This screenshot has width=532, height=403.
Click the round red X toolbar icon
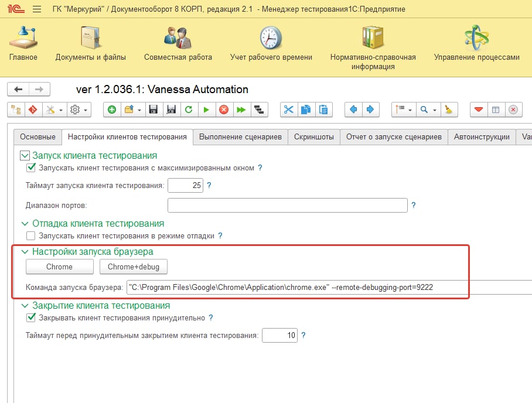pyautogui.click(x=513, y=110)
